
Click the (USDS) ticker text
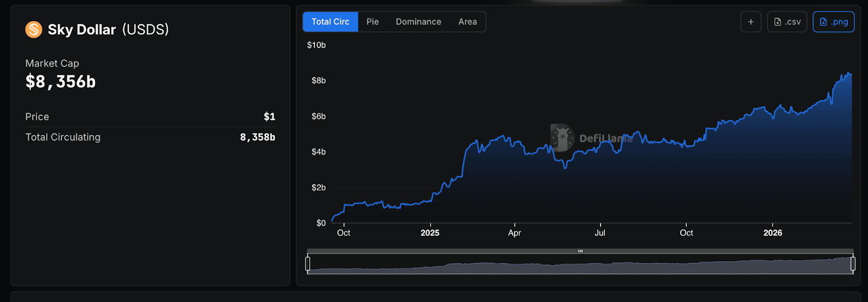(x=145, y=29)
